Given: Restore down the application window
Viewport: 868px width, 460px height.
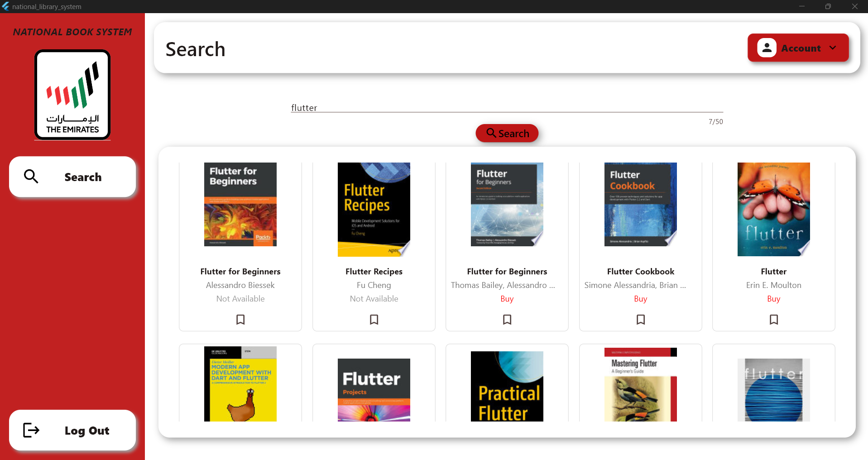Looking at the screenshot, I should [828, 6].
